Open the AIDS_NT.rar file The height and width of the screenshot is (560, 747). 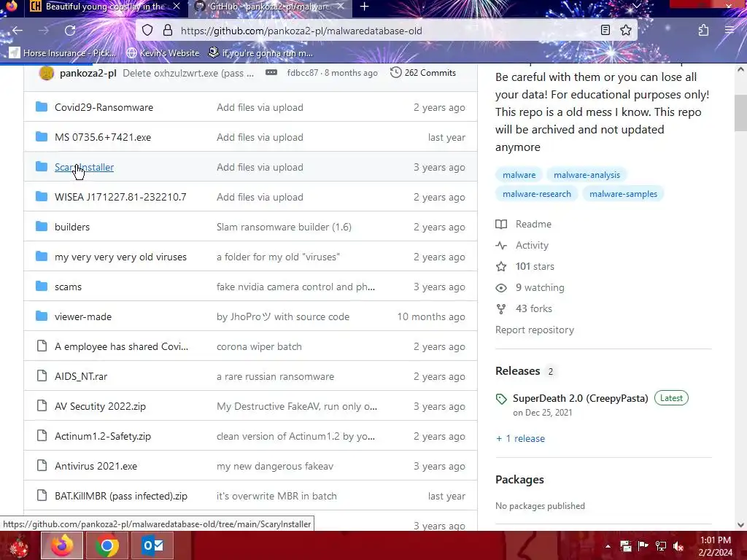(x=81, y=377)
